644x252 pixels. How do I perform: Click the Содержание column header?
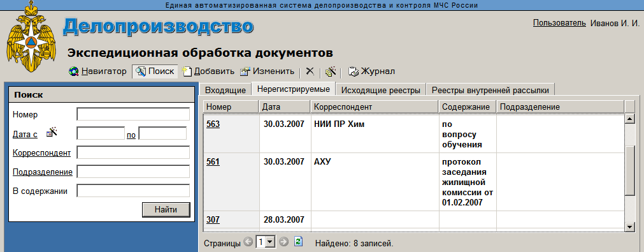(468, 107)
